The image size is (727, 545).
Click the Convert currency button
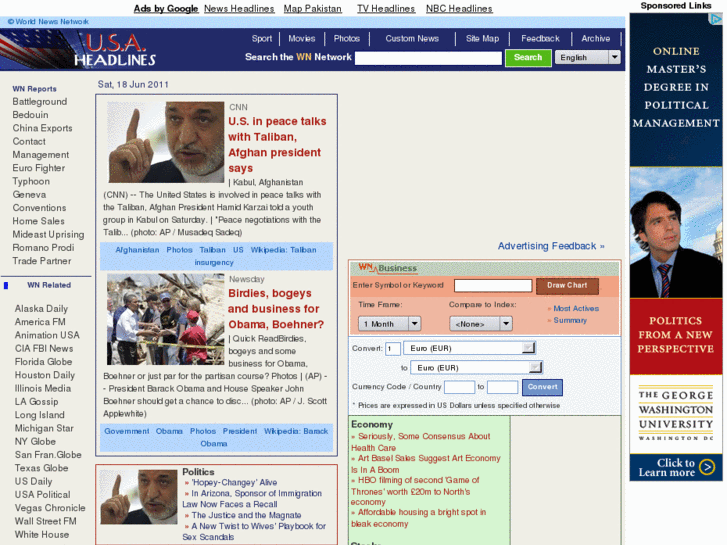point(542,387)
